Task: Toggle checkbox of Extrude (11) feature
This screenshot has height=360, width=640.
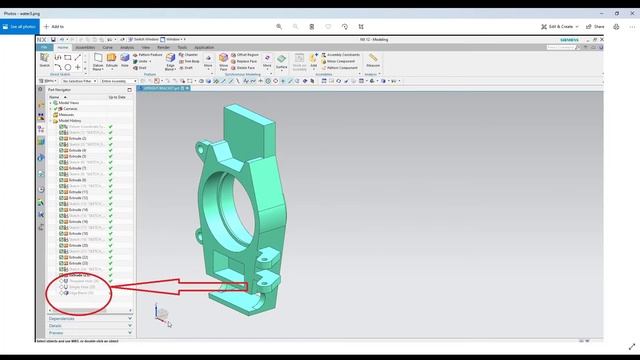Action: pyautogui.click(x=61, y=192)
